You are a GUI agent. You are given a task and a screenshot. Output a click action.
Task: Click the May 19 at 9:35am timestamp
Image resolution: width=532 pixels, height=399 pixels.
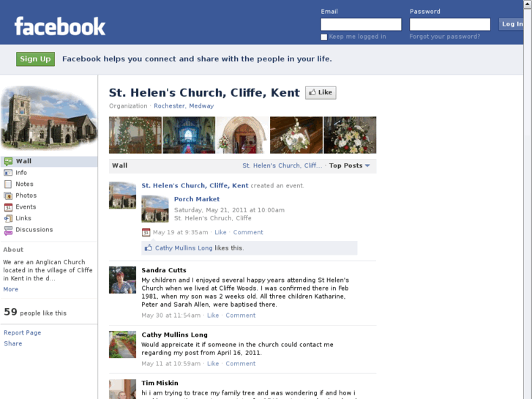click(180, 232)
